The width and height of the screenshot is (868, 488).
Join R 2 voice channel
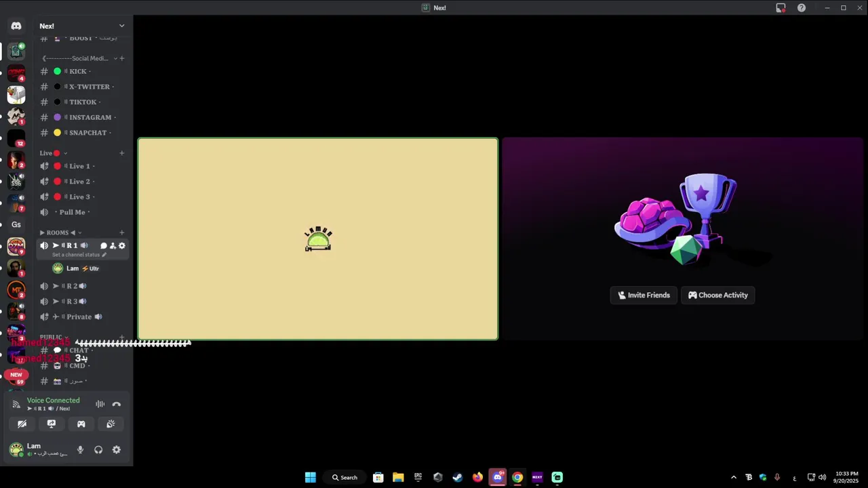click(x=82, y=286)
